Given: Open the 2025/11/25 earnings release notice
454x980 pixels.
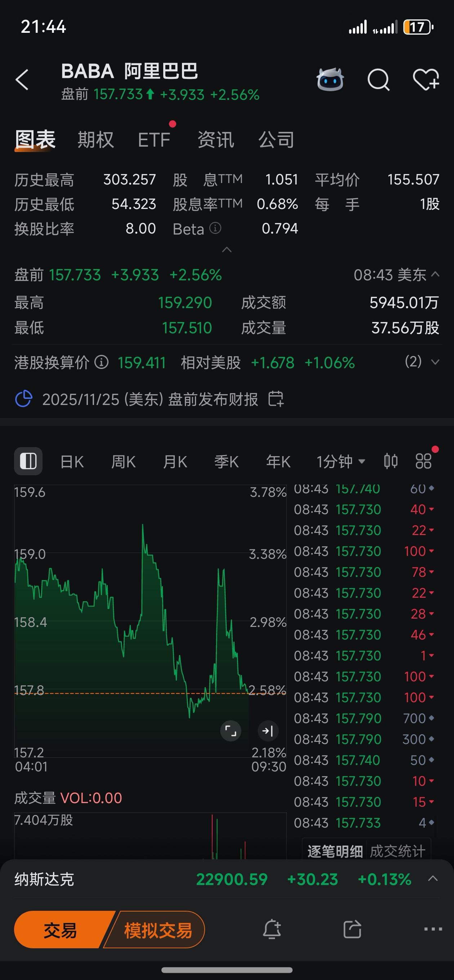Looking at the screenshot, I should [x=150, y=399].
